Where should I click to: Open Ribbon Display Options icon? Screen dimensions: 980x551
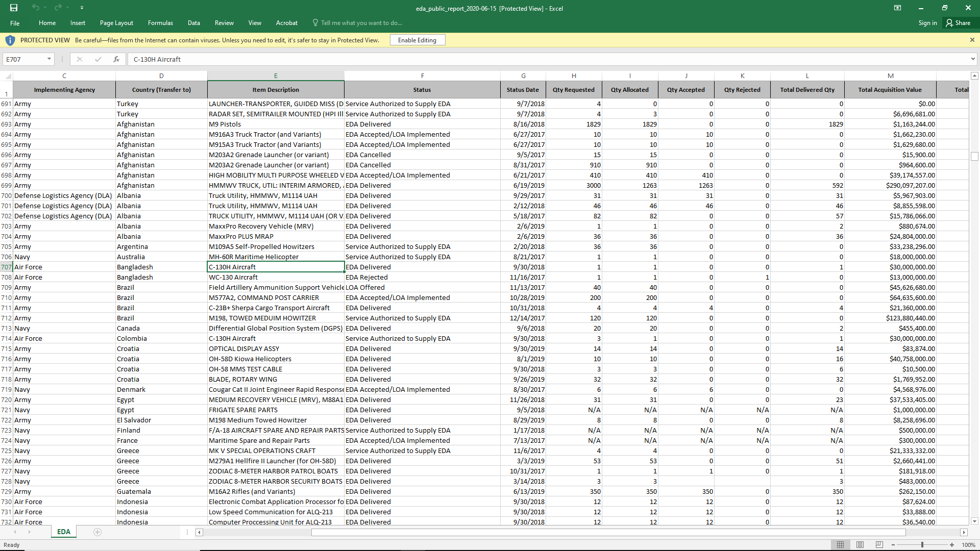tap(897, 8)
